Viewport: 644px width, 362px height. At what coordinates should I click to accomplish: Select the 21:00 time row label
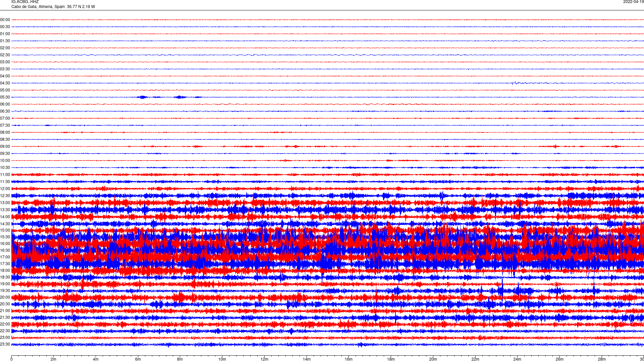point(5,311)
